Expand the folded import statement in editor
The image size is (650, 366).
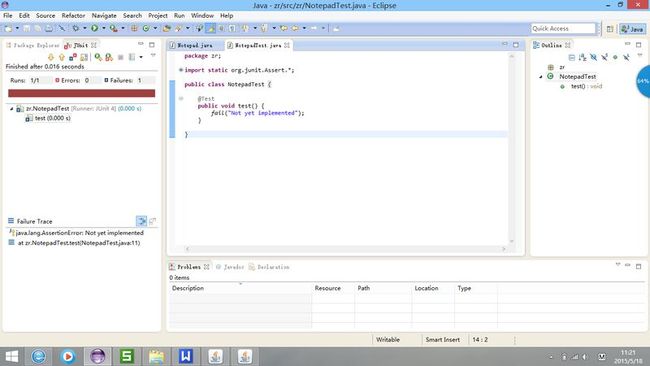click(x=181, y=70)
